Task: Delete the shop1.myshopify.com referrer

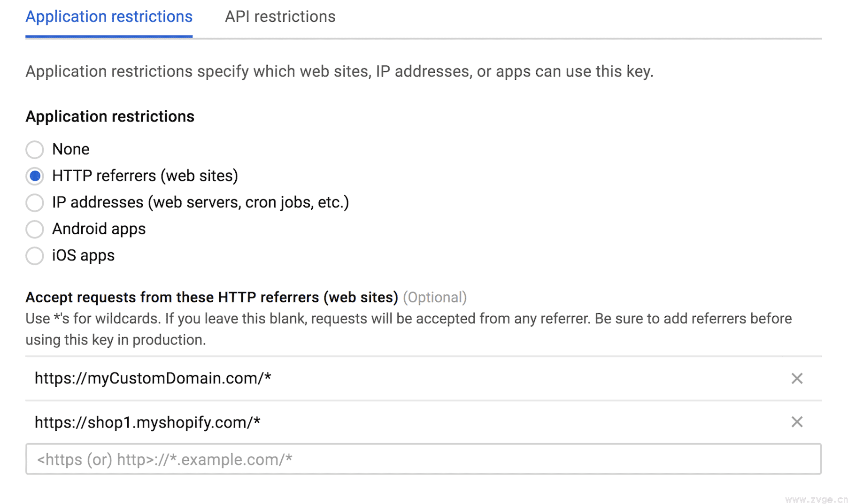Action: pos(796,422)
